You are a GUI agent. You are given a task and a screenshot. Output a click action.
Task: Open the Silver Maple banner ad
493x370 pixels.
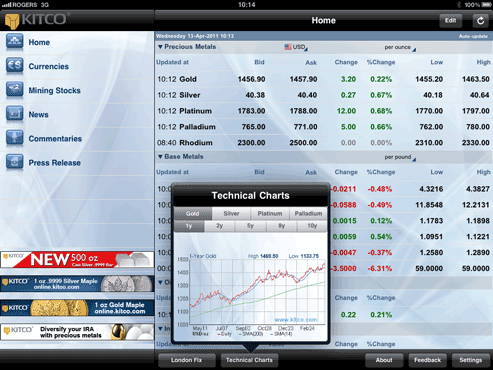tap(77, 284)
